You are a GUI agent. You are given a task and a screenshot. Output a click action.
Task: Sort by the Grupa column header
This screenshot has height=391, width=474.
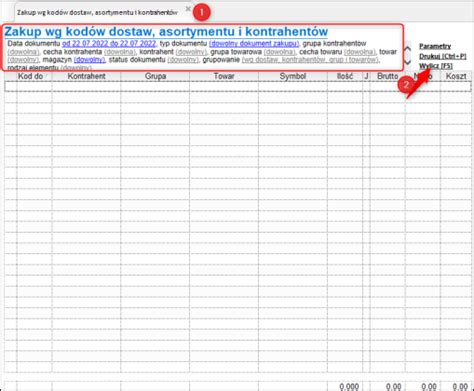[x=155, y=76]
